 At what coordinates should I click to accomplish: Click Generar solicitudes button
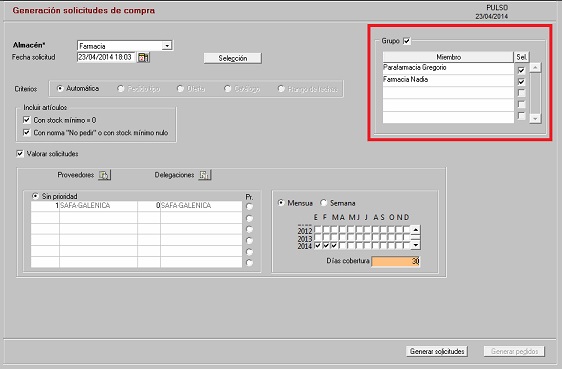coord(437,351)
